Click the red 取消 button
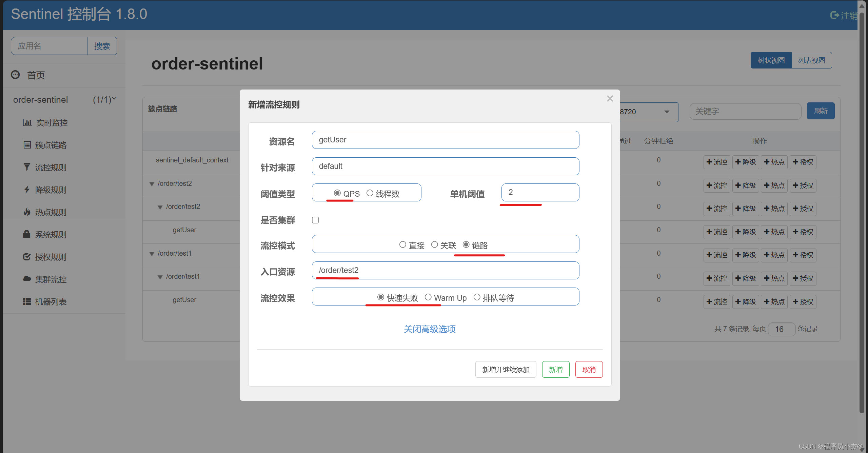 coord(589,369)
